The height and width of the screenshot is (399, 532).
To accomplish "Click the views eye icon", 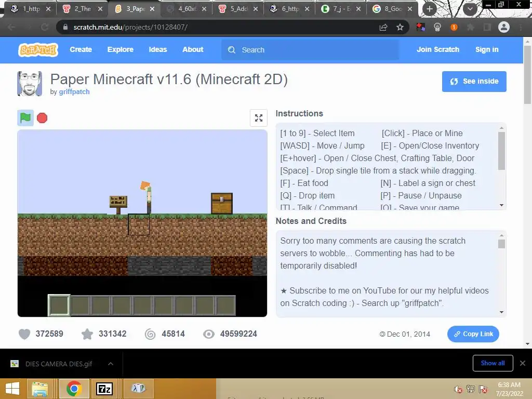I will 209,334.
